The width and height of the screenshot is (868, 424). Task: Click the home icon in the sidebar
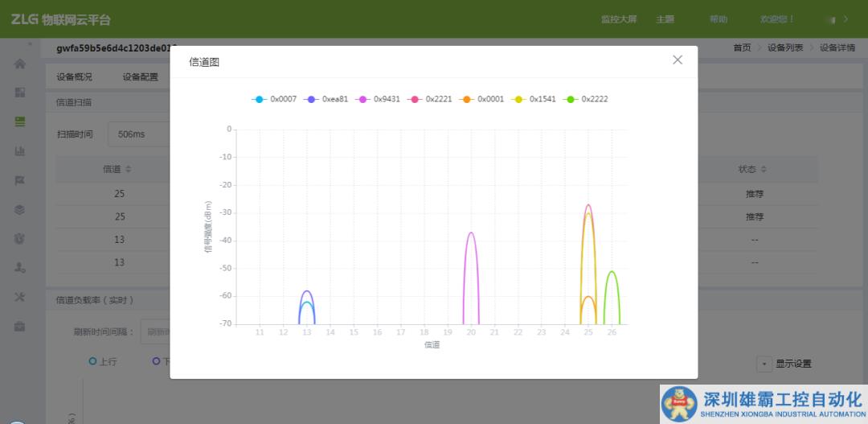point(20,64)
